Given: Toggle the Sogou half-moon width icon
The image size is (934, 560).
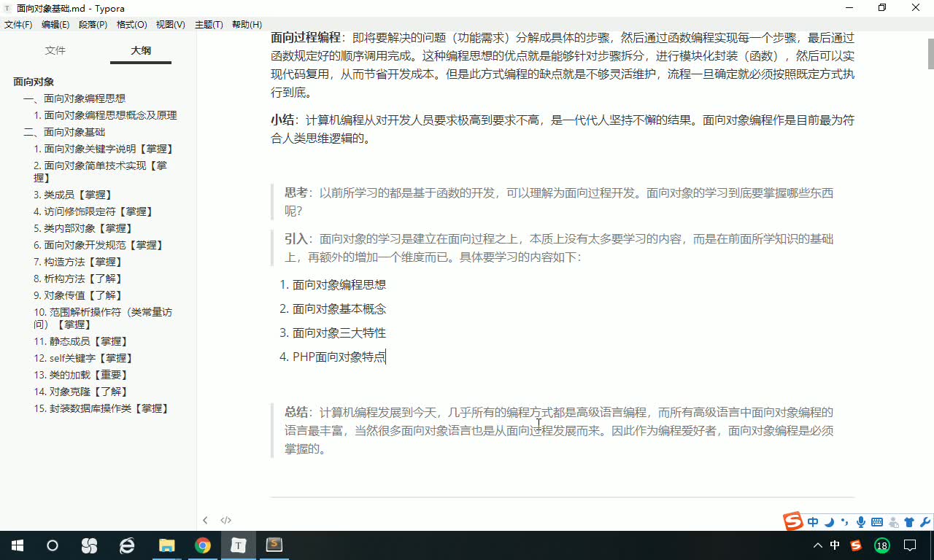Looking at the screenshot, I should pyautogui.click(x=830, y=522).
